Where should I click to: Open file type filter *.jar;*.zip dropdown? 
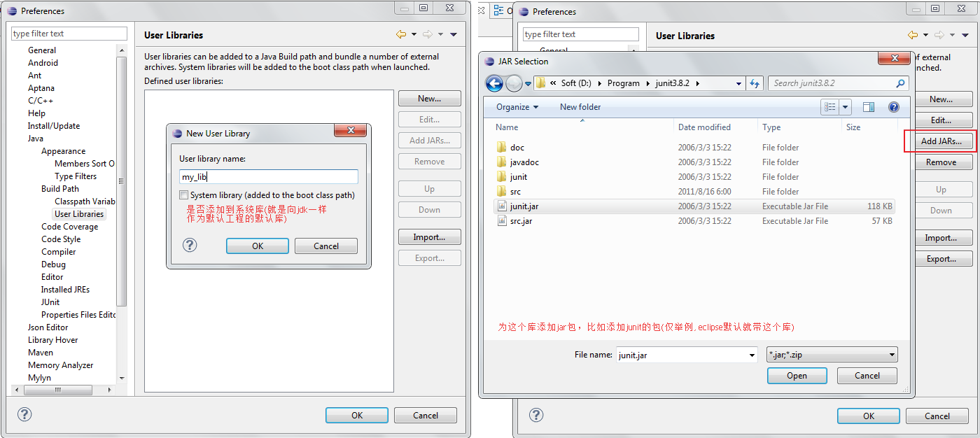[x=832, y=355]
